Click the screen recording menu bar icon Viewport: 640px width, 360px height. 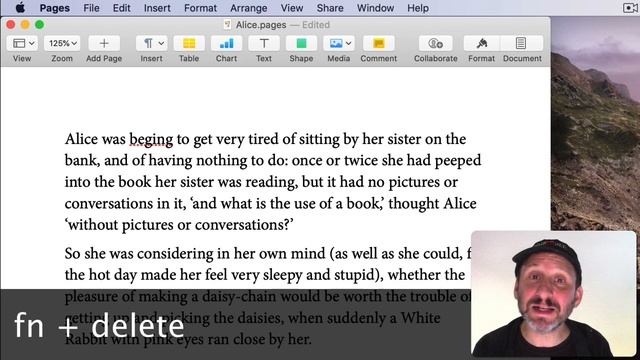pos(630,8)
